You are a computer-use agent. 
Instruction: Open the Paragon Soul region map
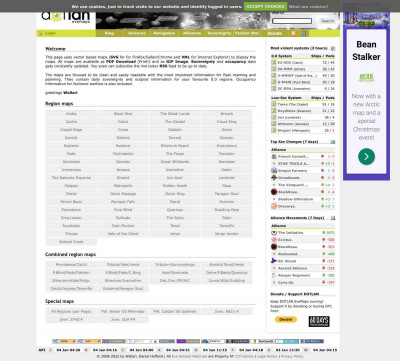click(x=227, y=194)
